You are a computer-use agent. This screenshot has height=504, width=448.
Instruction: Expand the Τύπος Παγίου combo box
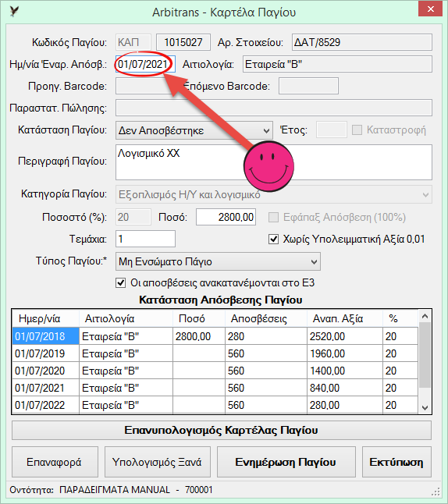pos(218,261)
